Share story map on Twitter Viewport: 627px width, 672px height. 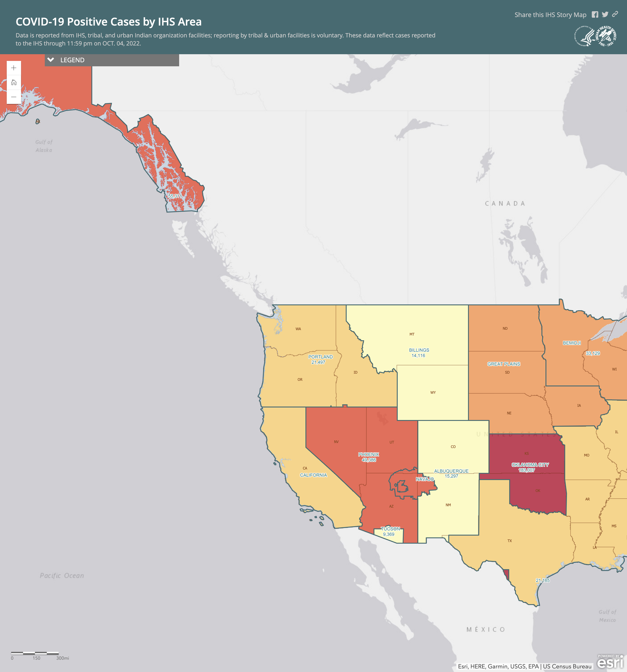605,15
